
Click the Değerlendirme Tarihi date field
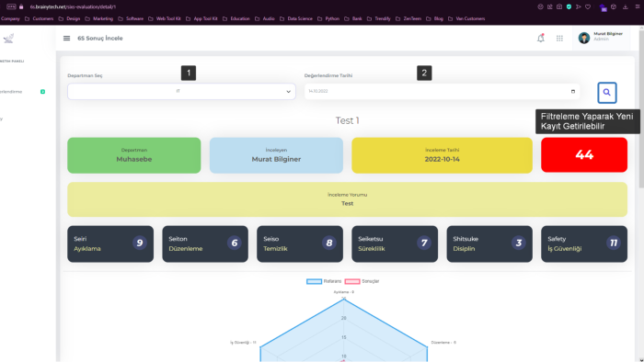(442, 92)
